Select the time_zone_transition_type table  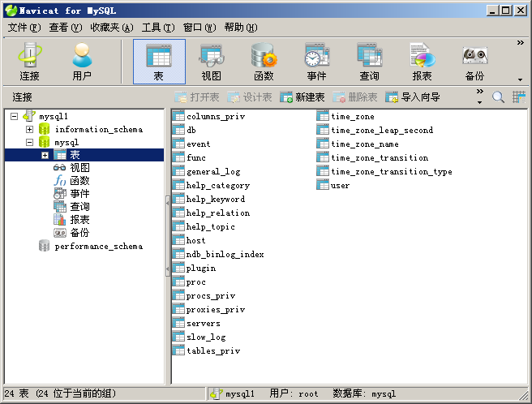pos(384,171)
